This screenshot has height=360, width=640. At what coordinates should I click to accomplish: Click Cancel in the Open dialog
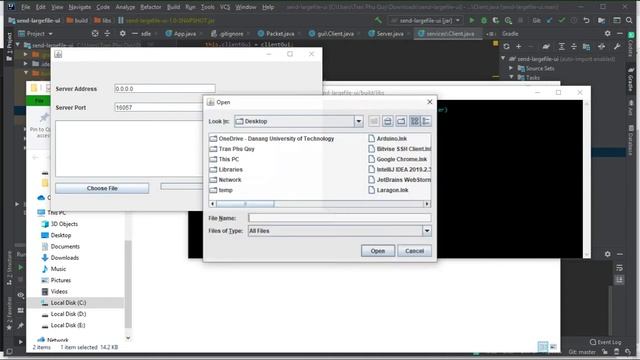[x=414, y=251]
